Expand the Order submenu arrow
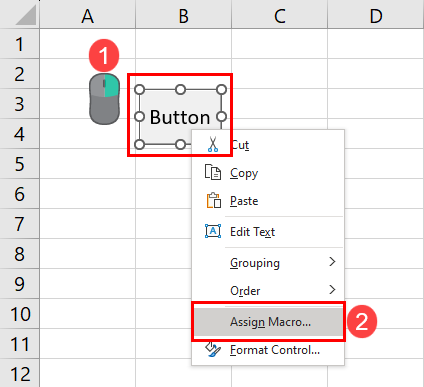 click(332, 289)
